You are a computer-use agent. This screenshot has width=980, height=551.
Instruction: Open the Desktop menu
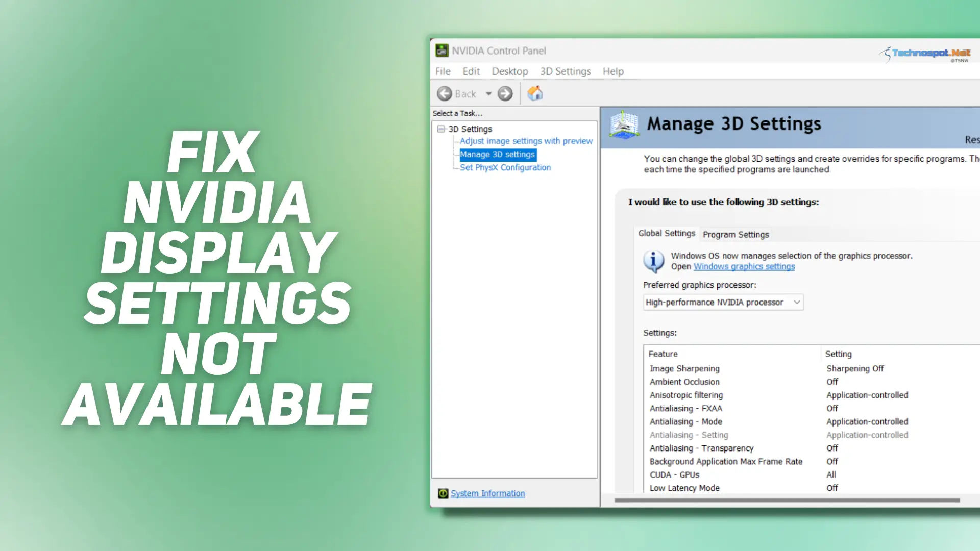(509, 71)
